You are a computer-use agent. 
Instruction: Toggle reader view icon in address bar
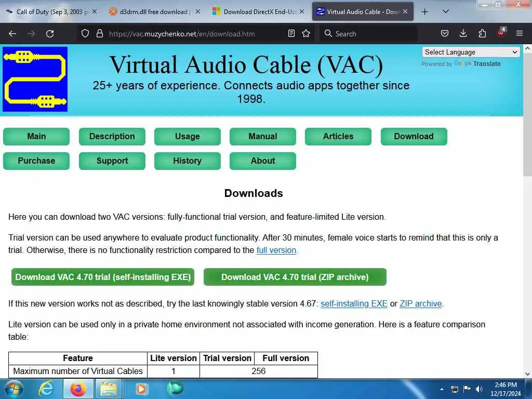[x=291, y=33]
